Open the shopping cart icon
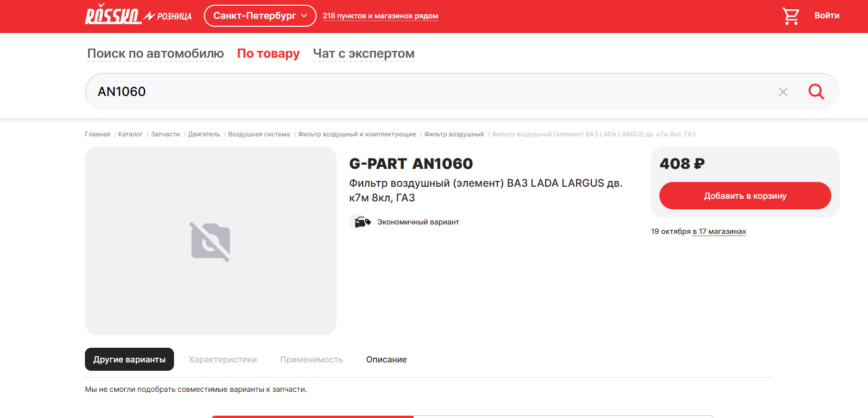Image resolution: width=868 pixels, height=418 pixels. pos(791,16)
